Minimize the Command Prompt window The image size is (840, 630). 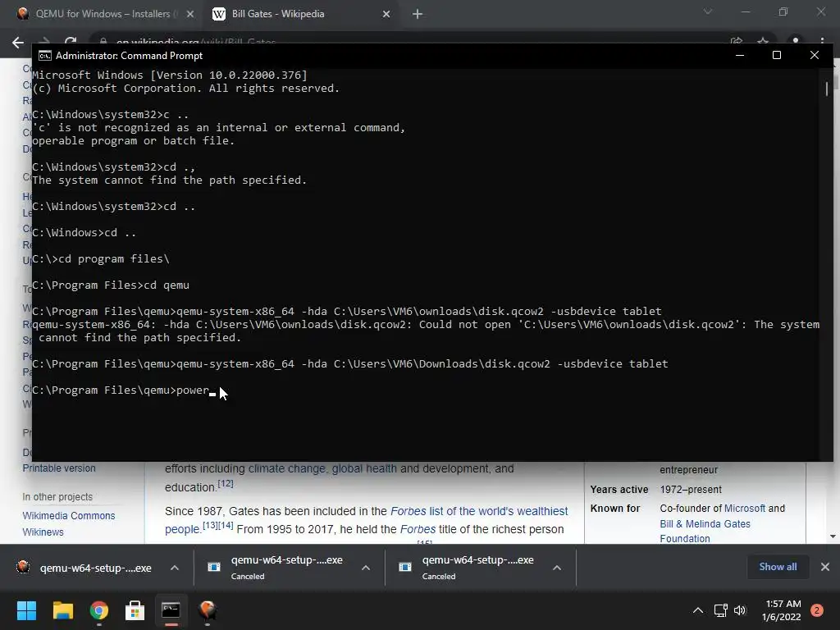(x=740, y=55)
